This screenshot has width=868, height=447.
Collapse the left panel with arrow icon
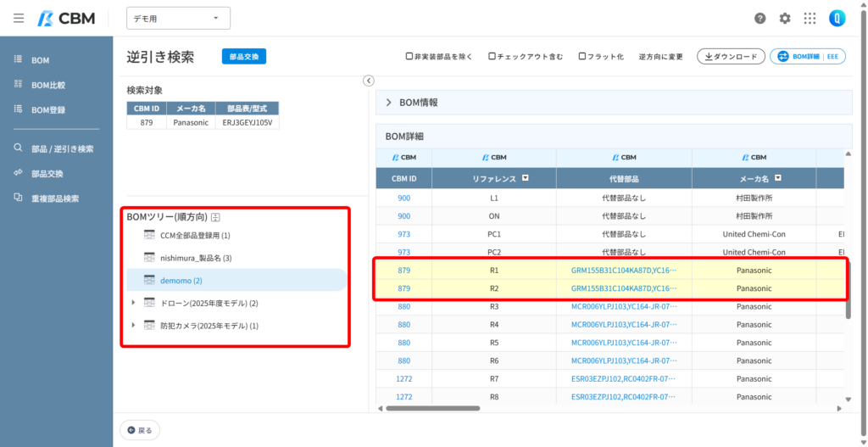click(369, 81)
